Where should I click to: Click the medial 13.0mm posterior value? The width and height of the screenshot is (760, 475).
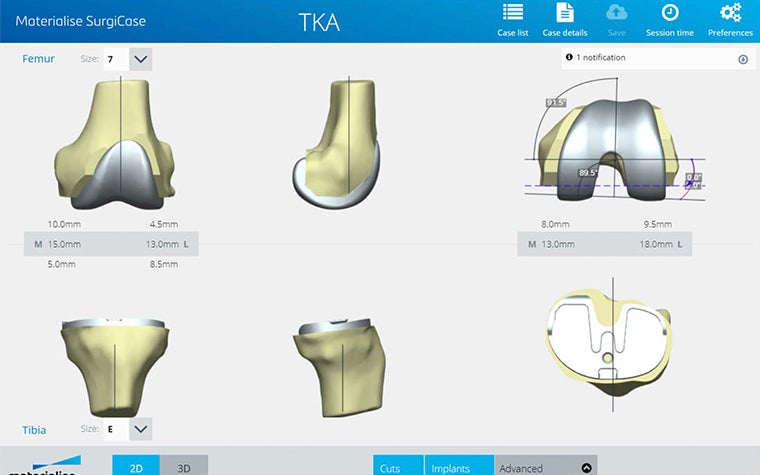tap(558, 244)
